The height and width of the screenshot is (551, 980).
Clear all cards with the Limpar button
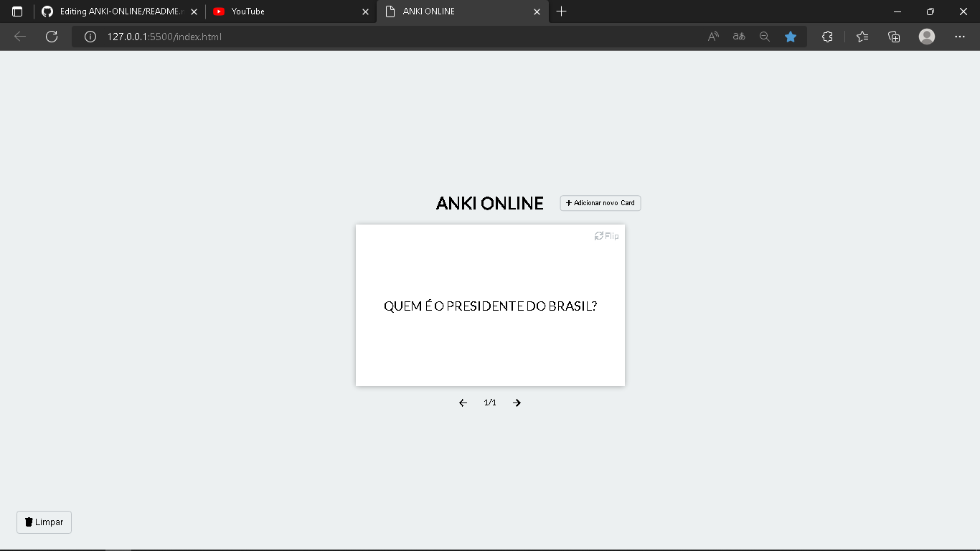(x=44, y=522)
